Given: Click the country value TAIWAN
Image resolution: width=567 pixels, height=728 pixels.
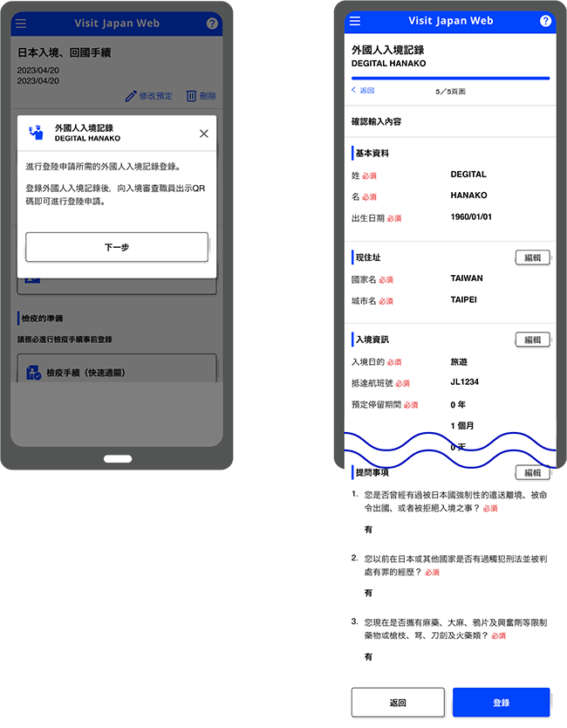Looking at the screenshot, I should click(x=467, y=278).
